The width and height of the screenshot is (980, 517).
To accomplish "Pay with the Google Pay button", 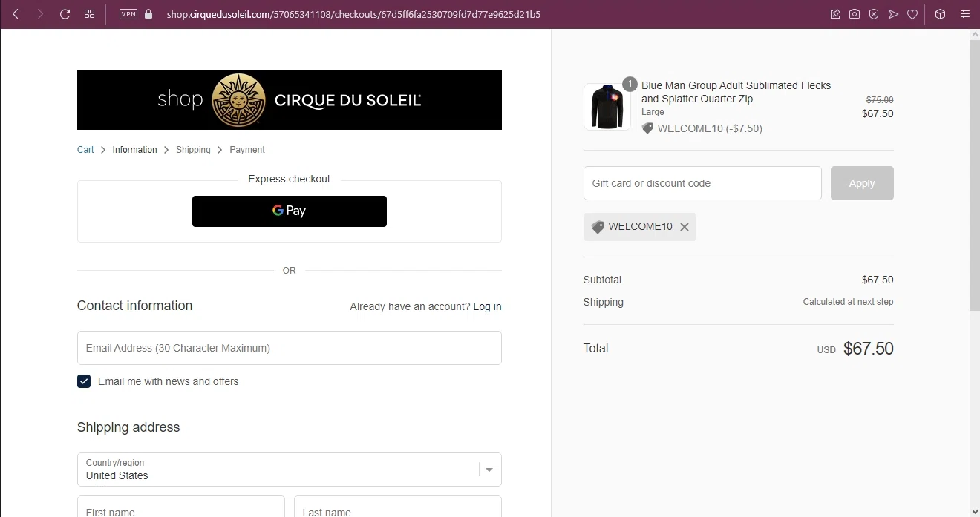I will 290,211.
